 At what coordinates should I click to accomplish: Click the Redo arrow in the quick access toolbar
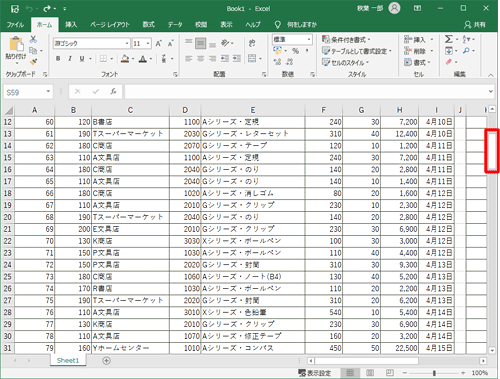pos(46,9)
